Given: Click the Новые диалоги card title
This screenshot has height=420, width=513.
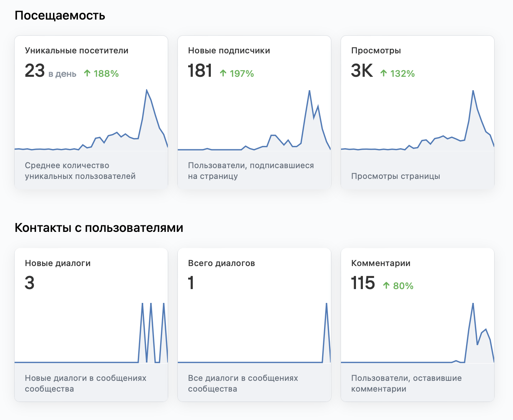Looking at the screenshot, I should coord(58,263).
